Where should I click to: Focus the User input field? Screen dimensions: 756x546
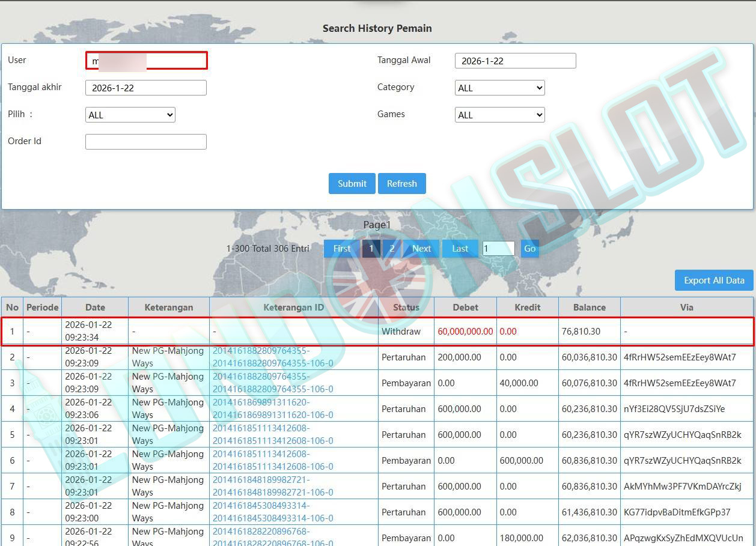pyautogui.click(x=146, y=61)
